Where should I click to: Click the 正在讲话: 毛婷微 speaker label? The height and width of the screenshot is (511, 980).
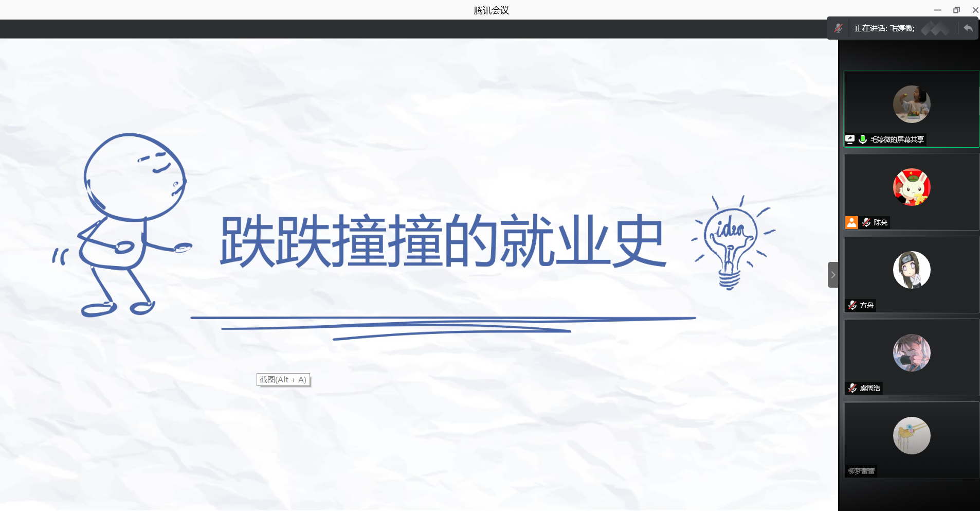pos(884,28)
